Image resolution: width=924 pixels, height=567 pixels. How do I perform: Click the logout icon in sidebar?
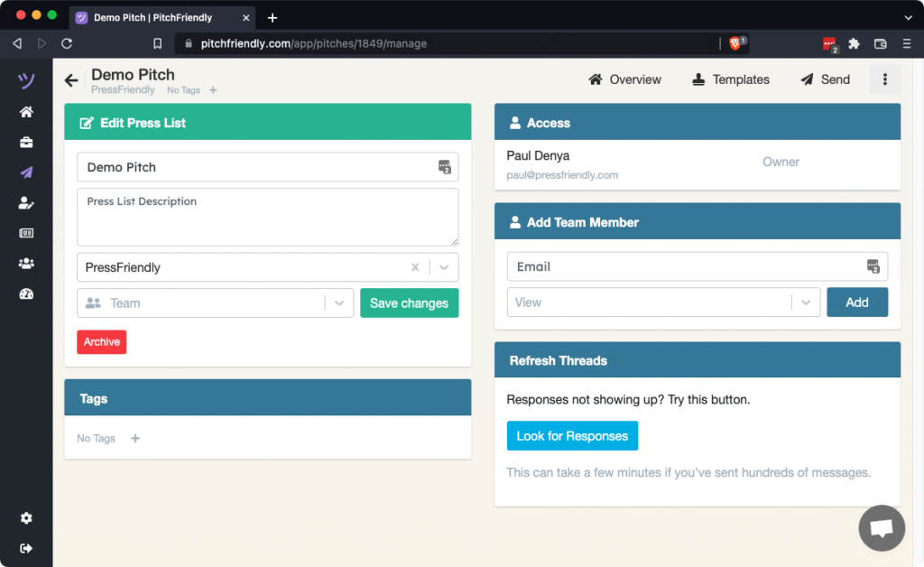pyautogui.click(x=26, y=548)
